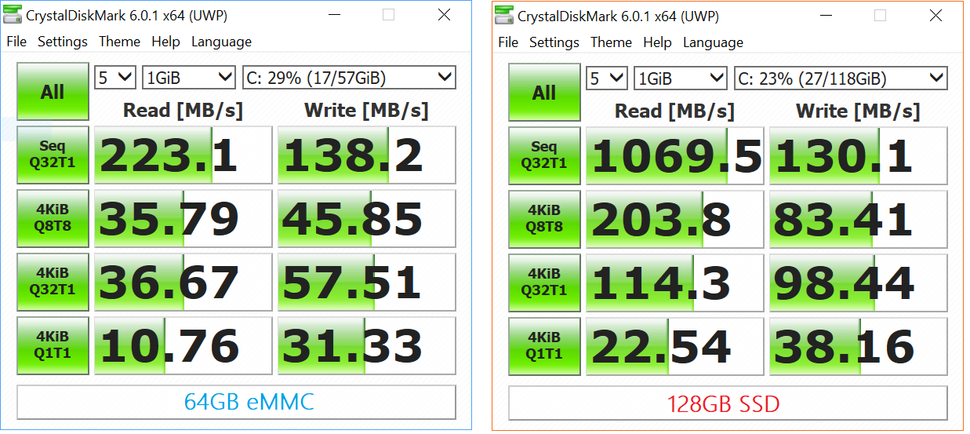Open File menu in eMMC window
The width and height of the screenshot is (970, 434).
[16, 42]
